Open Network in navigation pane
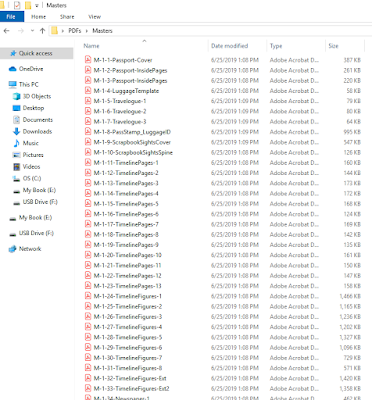The width and height of the screenshot is (372, 400). click(30, 249)
